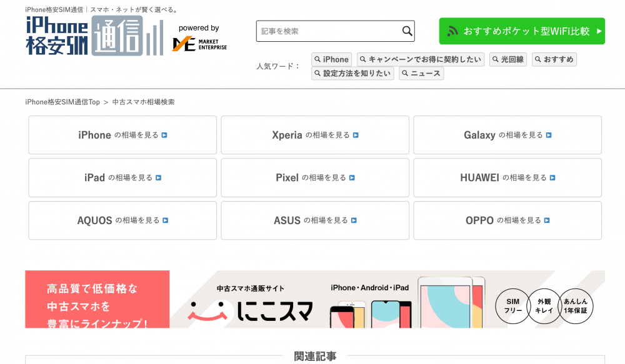
Task: Click the arrow icon next to HUAWEI の相場を見る
Action: coord(552,177)
